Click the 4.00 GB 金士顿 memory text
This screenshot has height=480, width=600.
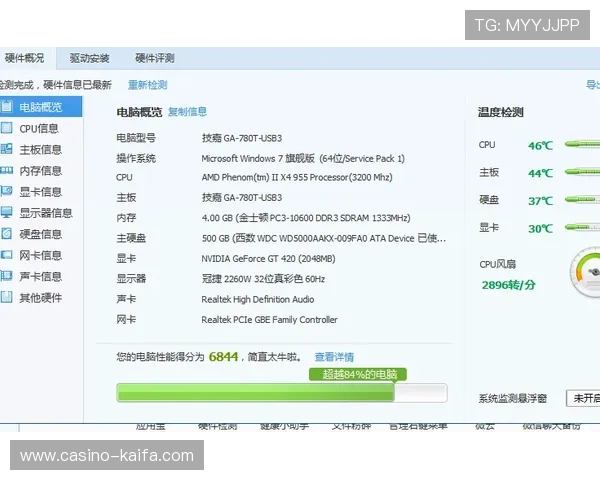click(x=306, y=218)
